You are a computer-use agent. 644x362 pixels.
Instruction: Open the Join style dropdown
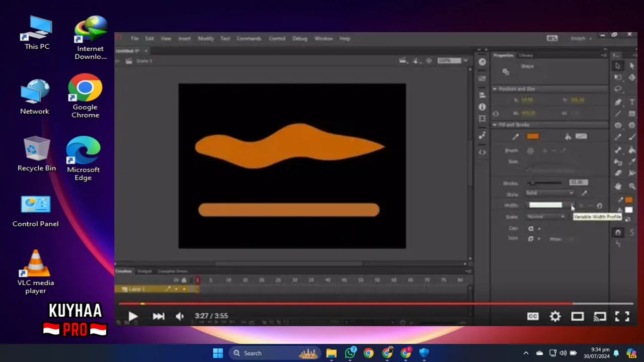pyautogui.click(x=533, y=239)
